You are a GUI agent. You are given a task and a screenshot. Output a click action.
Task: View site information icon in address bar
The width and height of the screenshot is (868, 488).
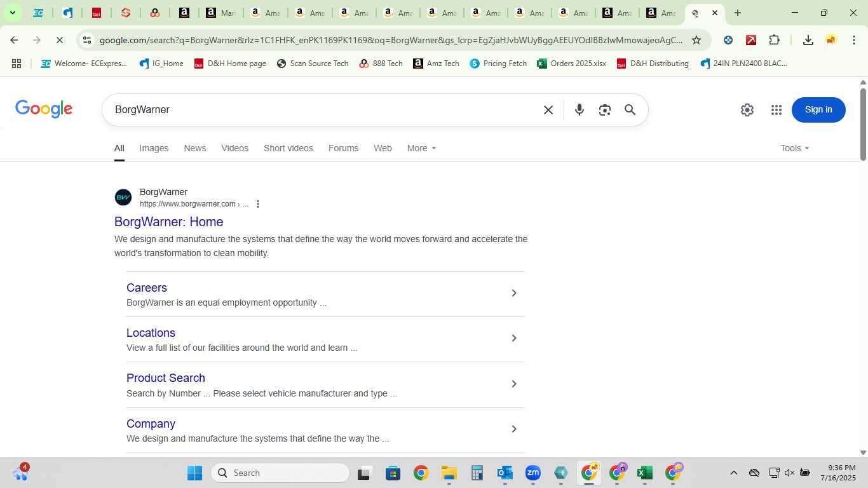click(87, 40)
